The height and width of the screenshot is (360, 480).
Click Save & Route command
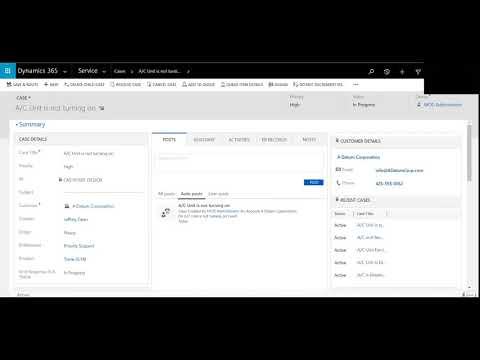[22, 84]
